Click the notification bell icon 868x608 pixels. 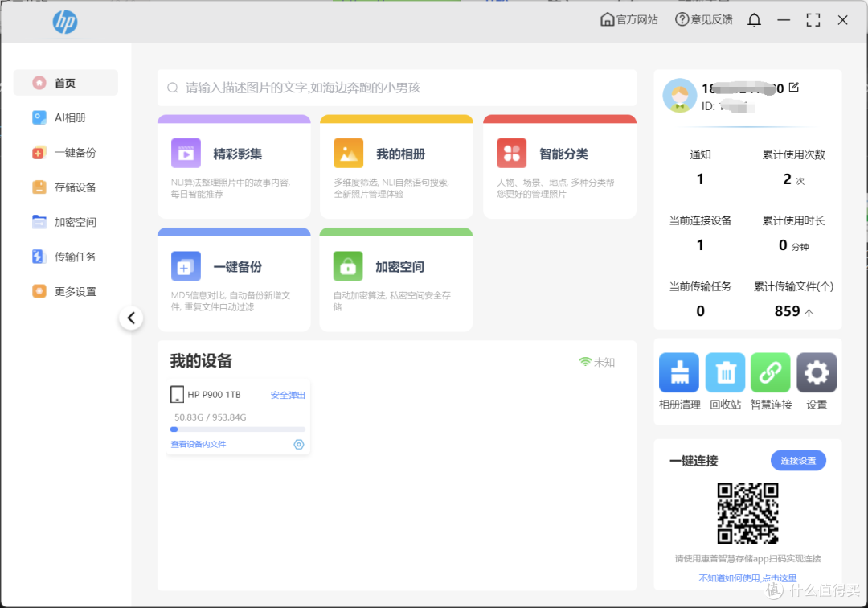click(754, 20)
